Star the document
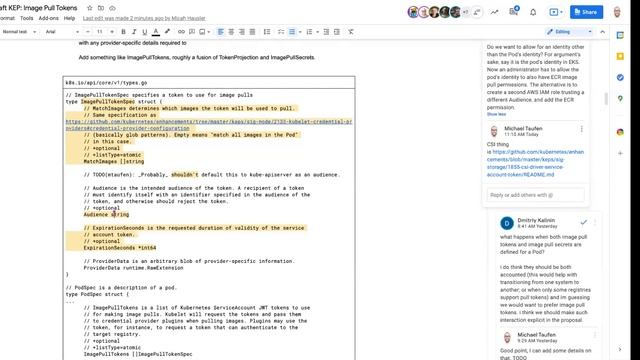Screen dimensions: 640x360 [x=90, y=8]
